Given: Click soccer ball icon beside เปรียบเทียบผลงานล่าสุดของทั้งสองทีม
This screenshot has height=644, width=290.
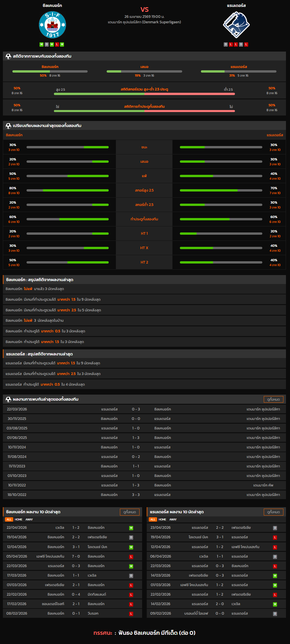Looking at the screenshot, I should tap(8, 126).
